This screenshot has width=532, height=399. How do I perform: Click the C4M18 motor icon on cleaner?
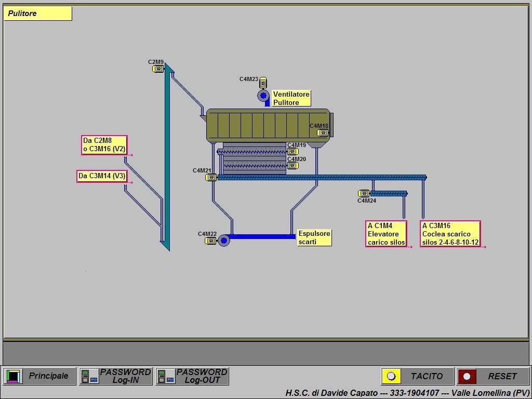pyautogui.click(x=323, y=132)
